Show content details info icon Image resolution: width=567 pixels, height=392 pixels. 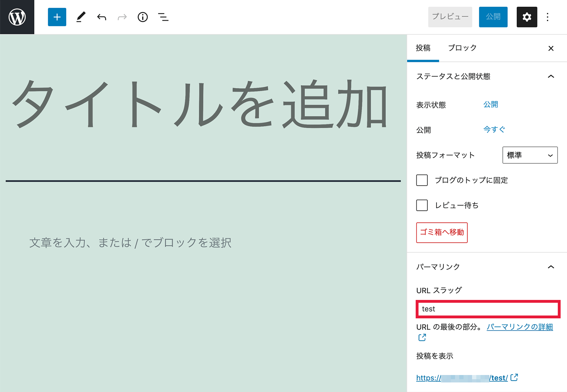click(x=143, y=17)
